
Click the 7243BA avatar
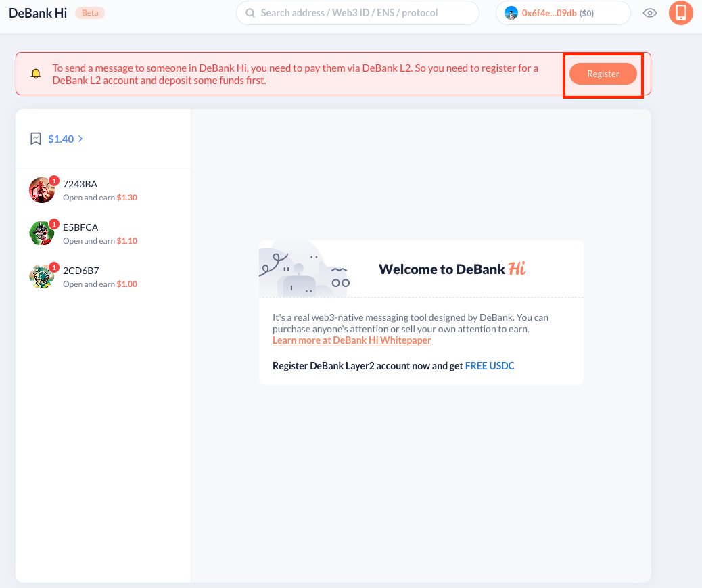click(x=42, y=190)
